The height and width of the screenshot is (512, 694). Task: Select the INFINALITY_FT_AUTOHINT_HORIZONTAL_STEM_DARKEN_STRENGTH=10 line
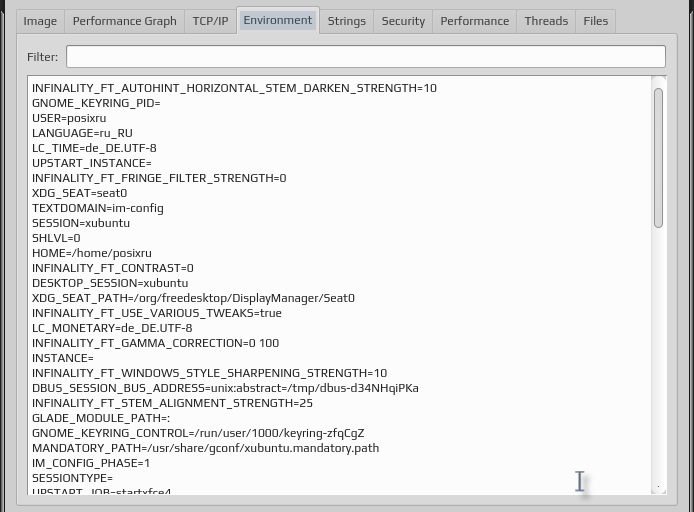click(x=235, y=89)
